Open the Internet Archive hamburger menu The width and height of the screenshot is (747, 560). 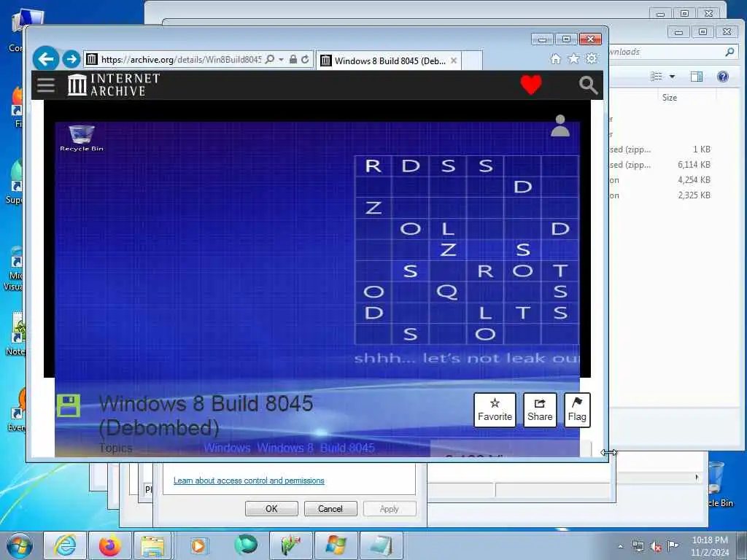tap(46, 85)
